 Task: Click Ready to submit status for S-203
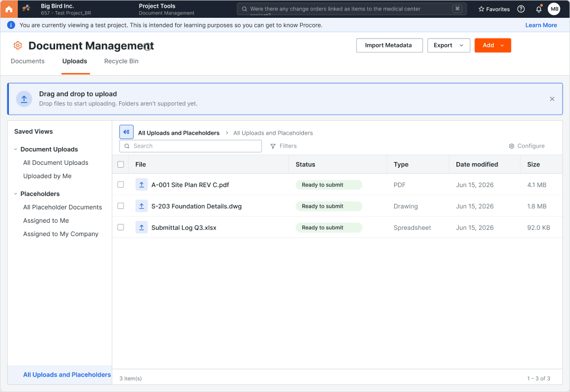[x=328, y=206]
